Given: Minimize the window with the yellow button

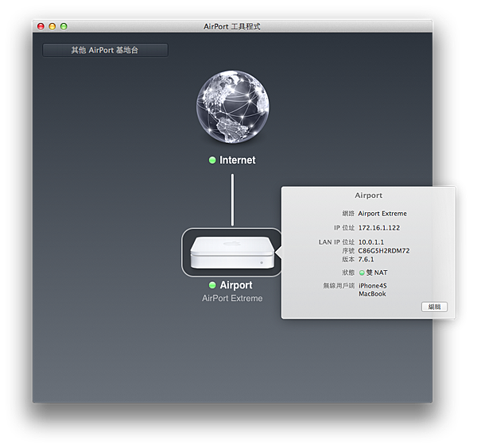Looking at the screenshot, I should click(52, 26).
